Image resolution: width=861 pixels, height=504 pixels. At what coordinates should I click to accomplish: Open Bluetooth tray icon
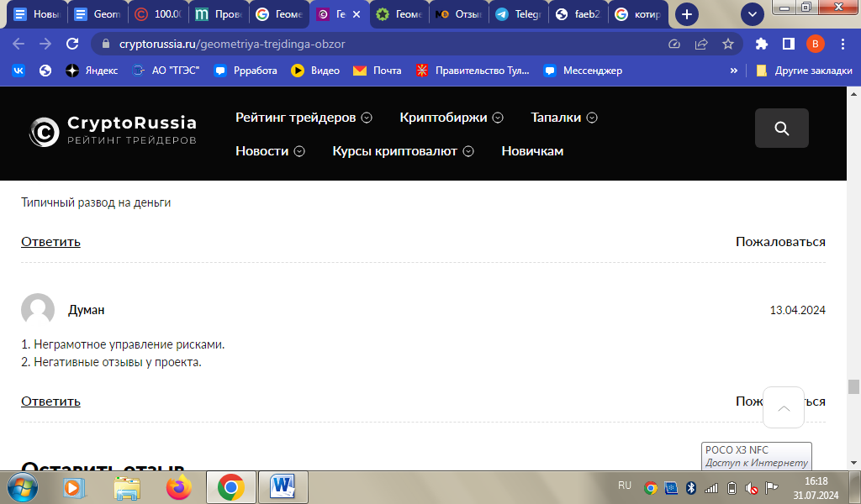click(691, 487)
